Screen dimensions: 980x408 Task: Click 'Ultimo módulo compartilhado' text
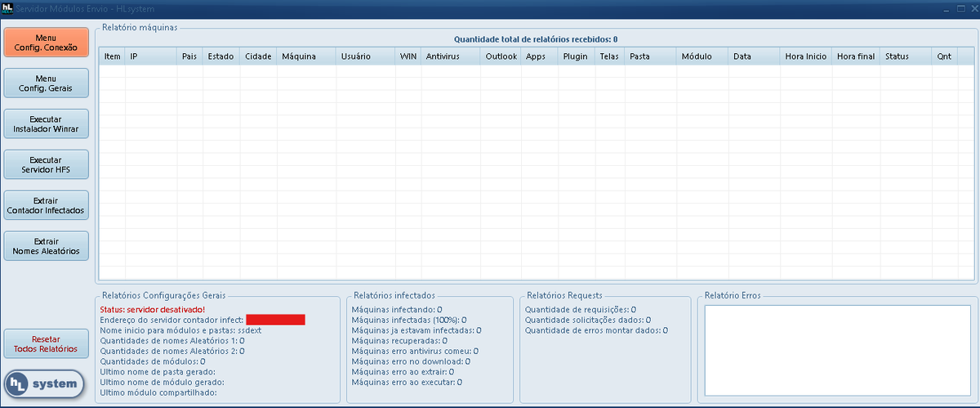click(x=158, y=392)
